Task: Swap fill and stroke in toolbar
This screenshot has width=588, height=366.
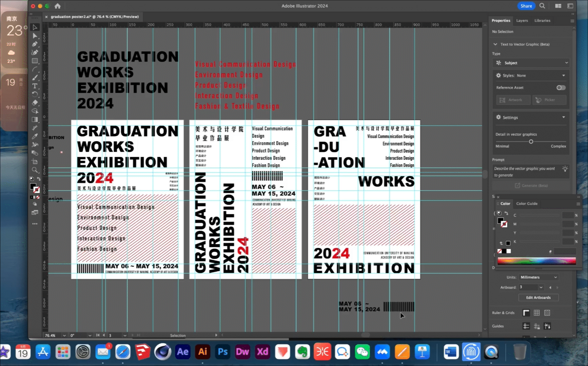Action: pyautogui.click(x=39, y=179)
